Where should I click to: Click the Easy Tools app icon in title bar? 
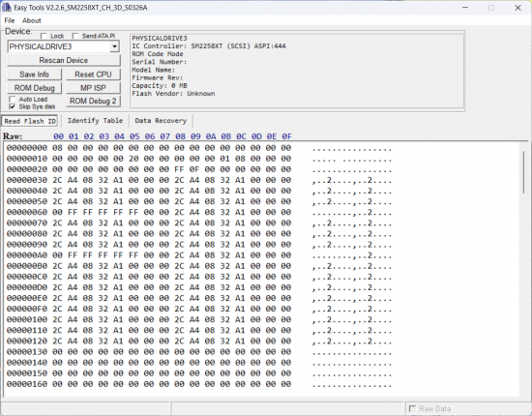pyautogui.click(x=7, y=7)
